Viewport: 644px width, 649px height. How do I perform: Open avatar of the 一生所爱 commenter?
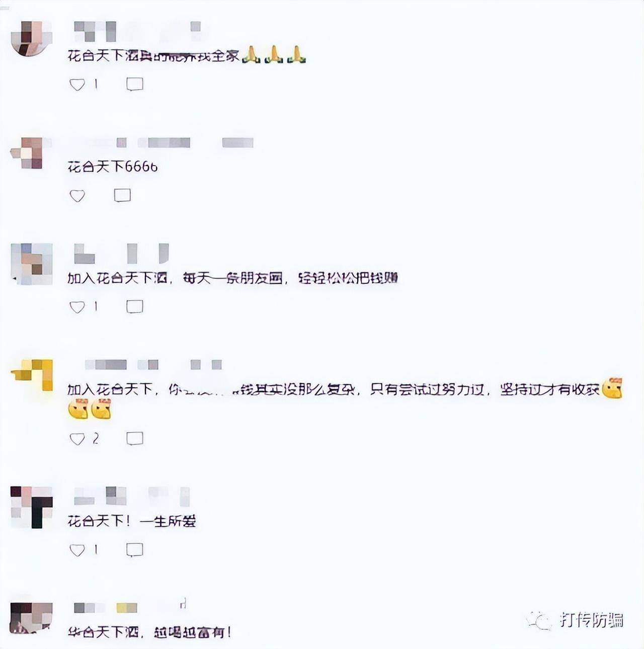pyautogui.click(x=32, y=507)
